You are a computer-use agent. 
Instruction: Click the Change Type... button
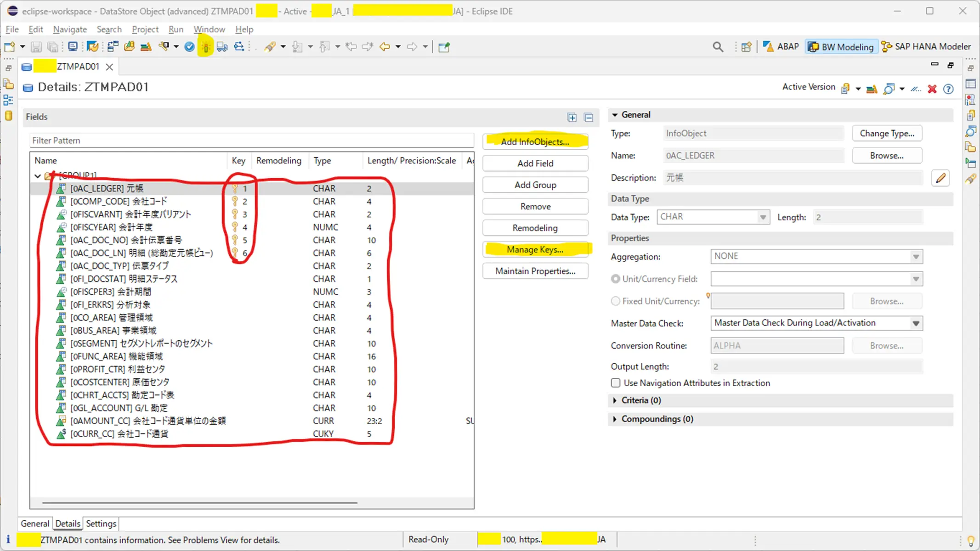pyautogui.click(x=887, y=134)
